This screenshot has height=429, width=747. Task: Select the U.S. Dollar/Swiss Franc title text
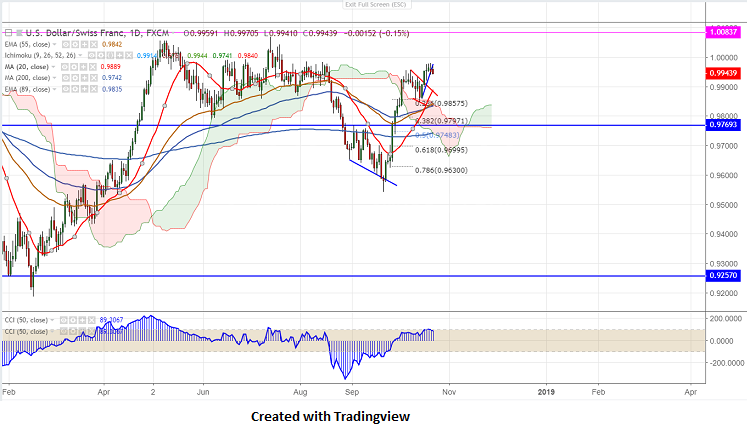click(x=76, y=33)
